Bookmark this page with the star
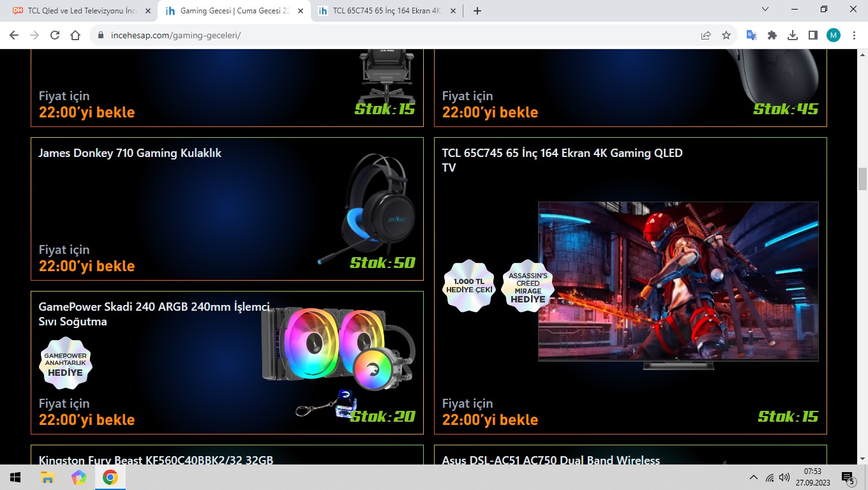This screenshot has width=868, height=490. click(x=726, y=35)
